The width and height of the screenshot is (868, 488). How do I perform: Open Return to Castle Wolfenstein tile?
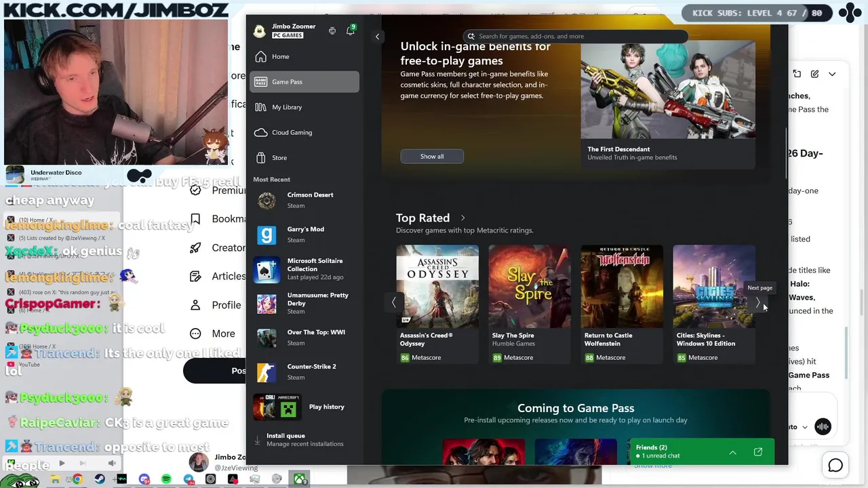coord(622,304)
